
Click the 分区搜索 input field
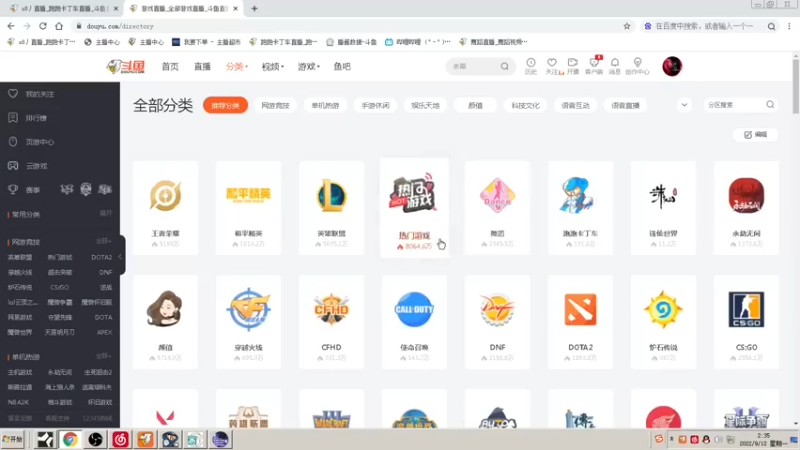click(x=735, y=105)
